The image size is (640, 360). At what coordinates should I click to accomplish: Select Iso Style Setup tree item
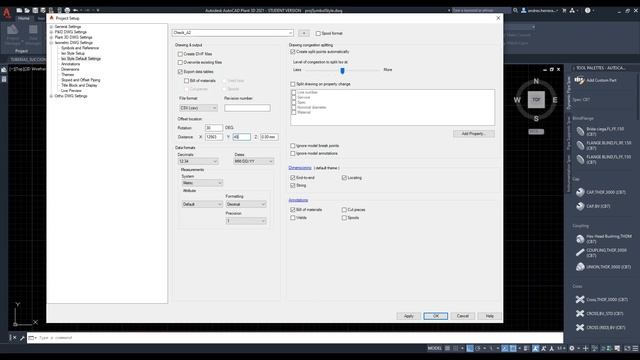(73, 53)
